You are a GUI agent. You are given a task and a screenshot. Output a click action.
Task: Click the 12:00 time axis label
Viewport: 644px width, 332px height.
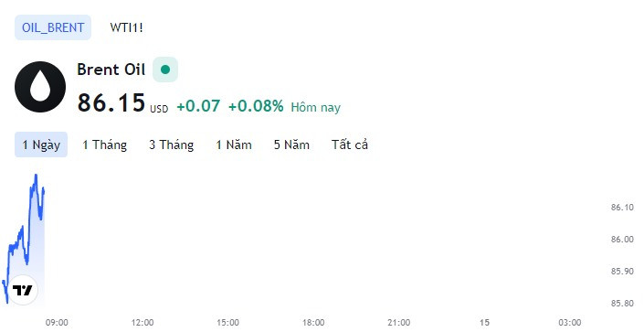143,323
